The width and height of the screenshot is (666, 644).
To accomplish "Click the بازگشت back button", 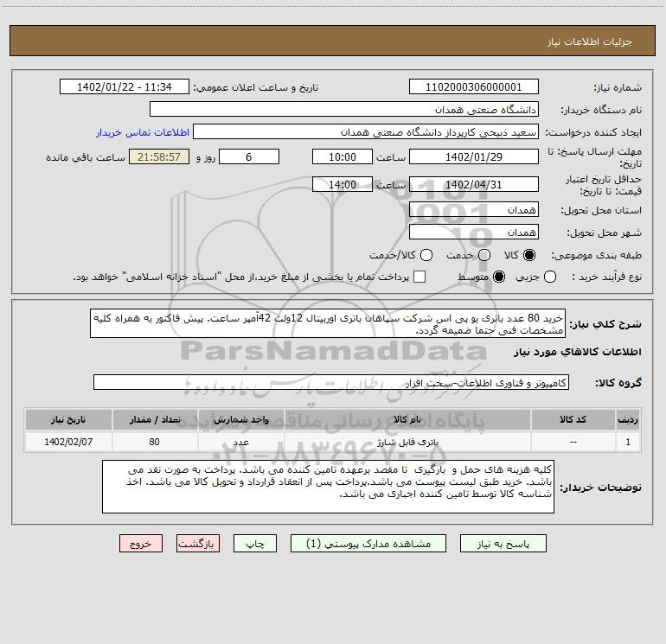I will click(198, 544).
